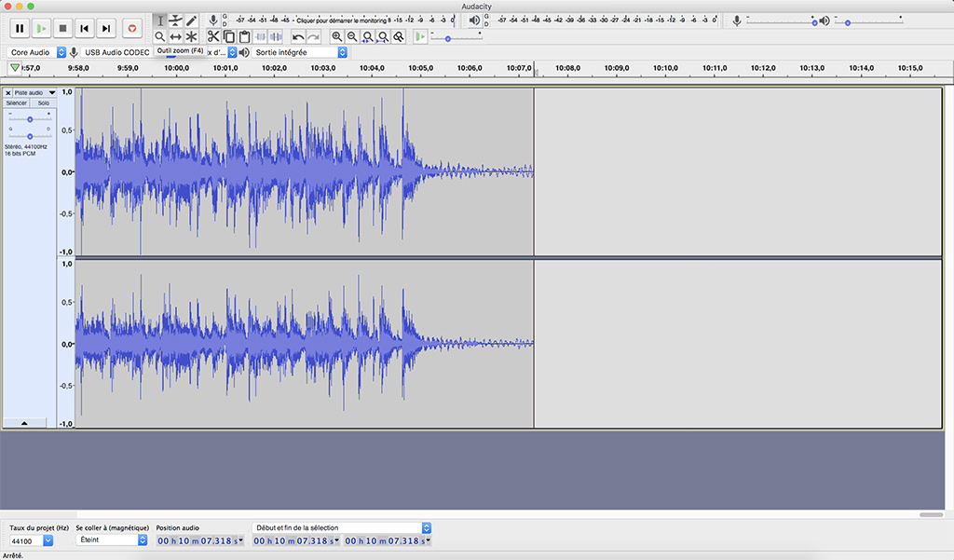Viewport: 954px width, 560px height.
Task: Click the Stéréo, 44100Hz track info text
Action: (x=25, y=146)
